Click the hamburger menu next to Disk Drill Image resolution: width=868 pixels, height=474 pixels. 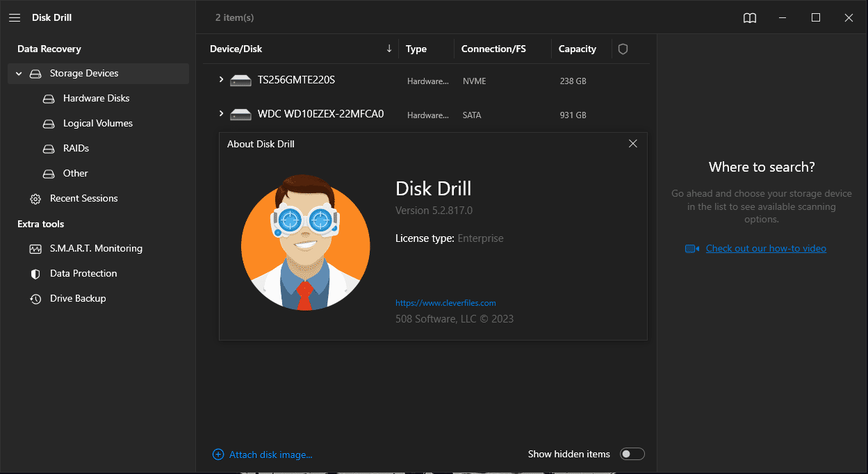click(x=15, y=17)
